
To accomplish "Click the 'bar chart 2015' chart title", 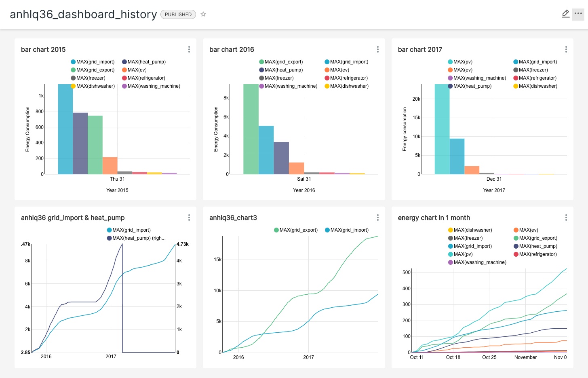I will click(x=43, y=49).
